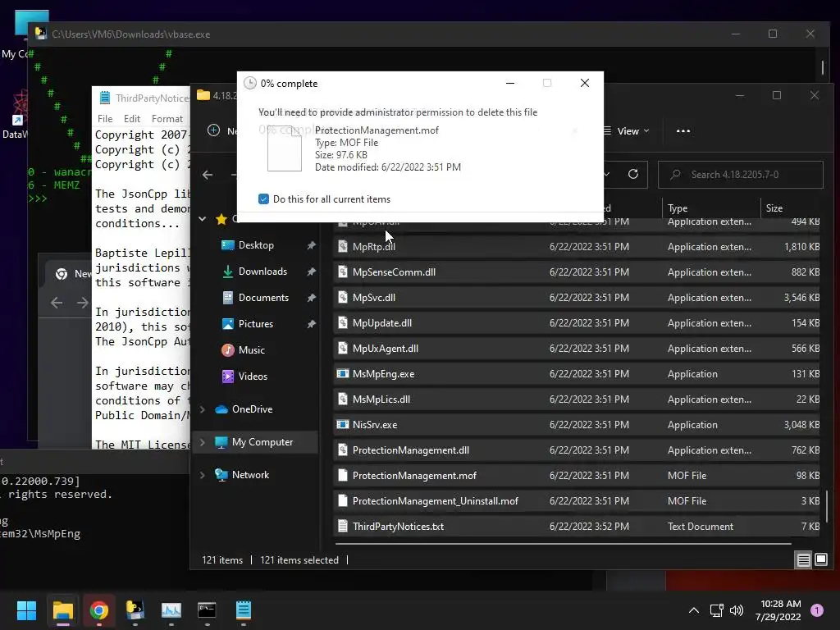Screen dimensions: 840x630
Task: Select the MsMpEng.exe file
Action: coord(577,374)
